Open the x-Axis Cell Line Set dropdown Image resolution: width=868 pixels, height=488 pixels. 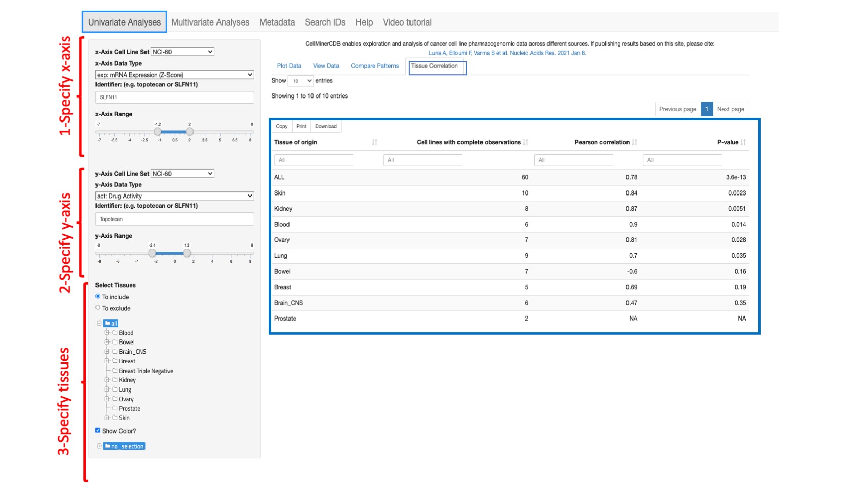[182, 51]
